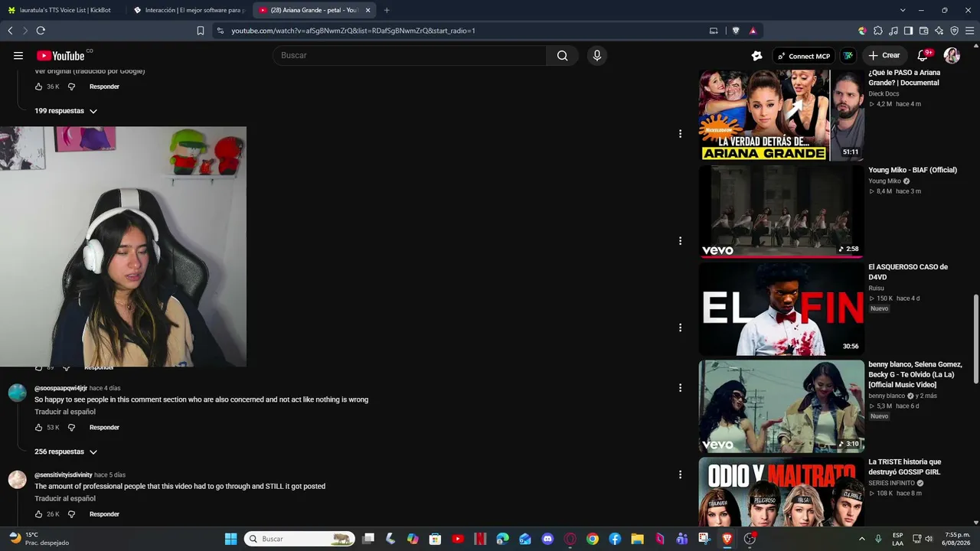Open Google Chrome from the taskbar
Viewport: 980px width, 551px height.
(x=593, y=539)
